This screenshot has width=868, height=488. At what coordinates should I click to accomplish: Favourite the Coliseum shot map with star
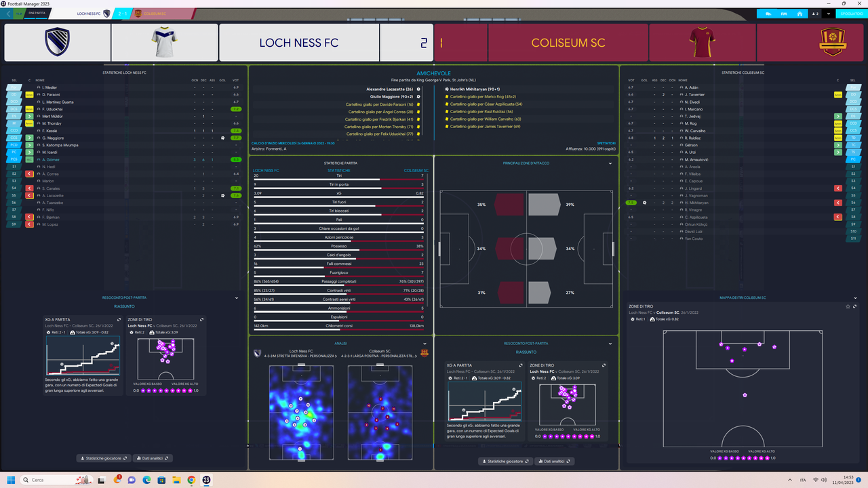[x=847, y=306]
